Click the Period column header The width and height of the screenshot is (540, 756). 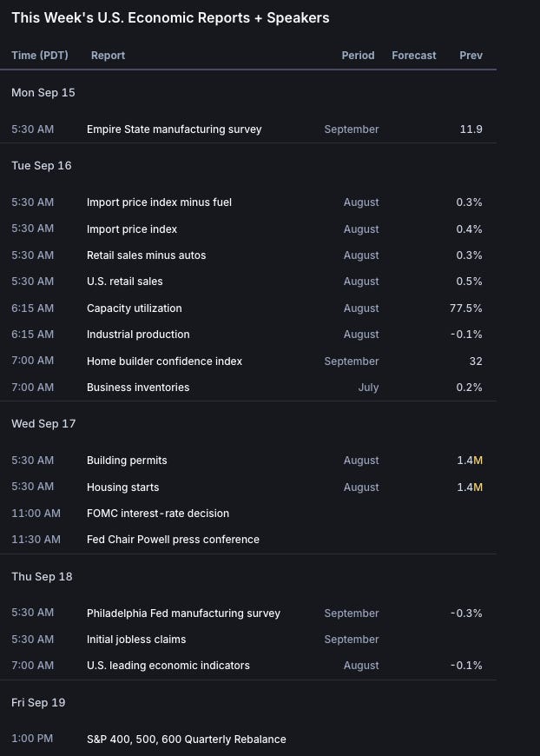click(358, 56)
